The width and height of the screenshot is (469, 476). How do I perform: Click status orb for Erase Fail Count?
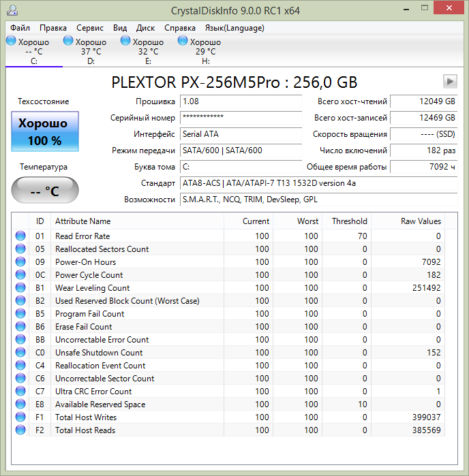coord(20,326)
